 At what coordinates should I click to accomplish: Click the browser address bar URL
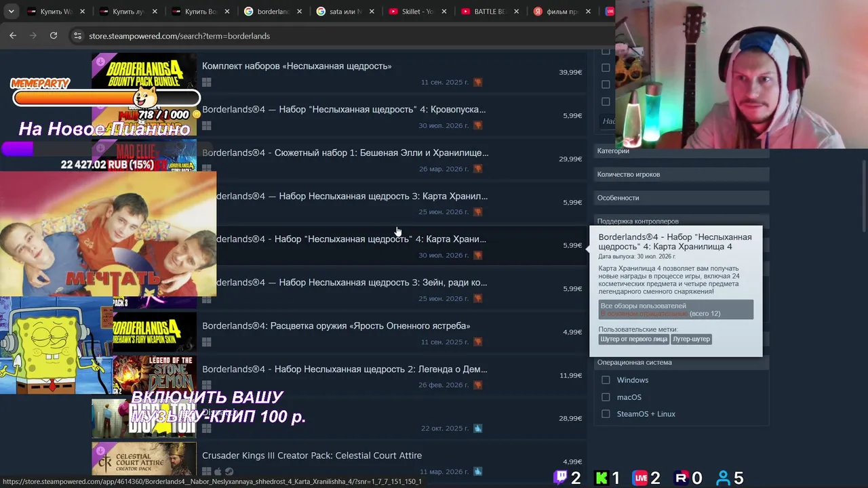point(180,36)
